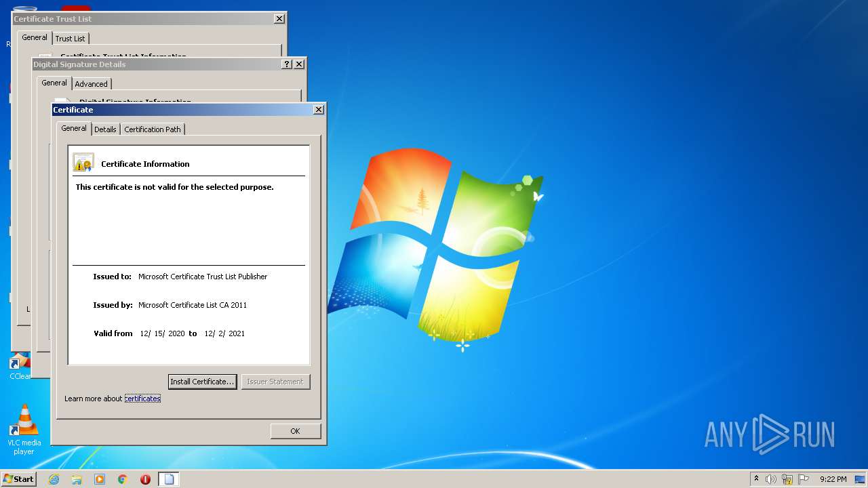Open the Action Center flag icon

[x=804, y=479]
